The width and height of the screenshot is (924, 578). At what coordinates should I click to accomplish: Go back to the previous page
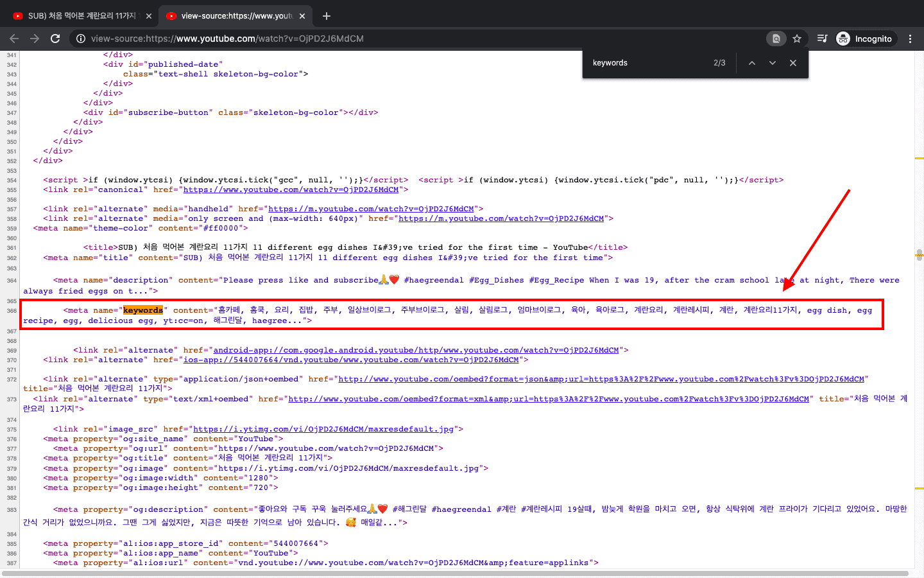point(14,39)
